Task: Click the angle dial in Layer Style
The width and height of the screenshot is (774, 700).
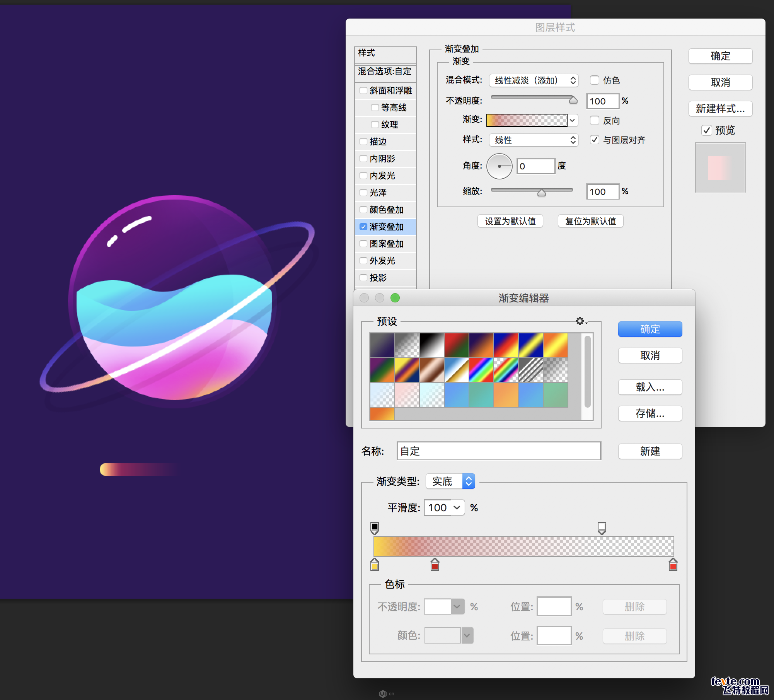Action: (500, 166)
